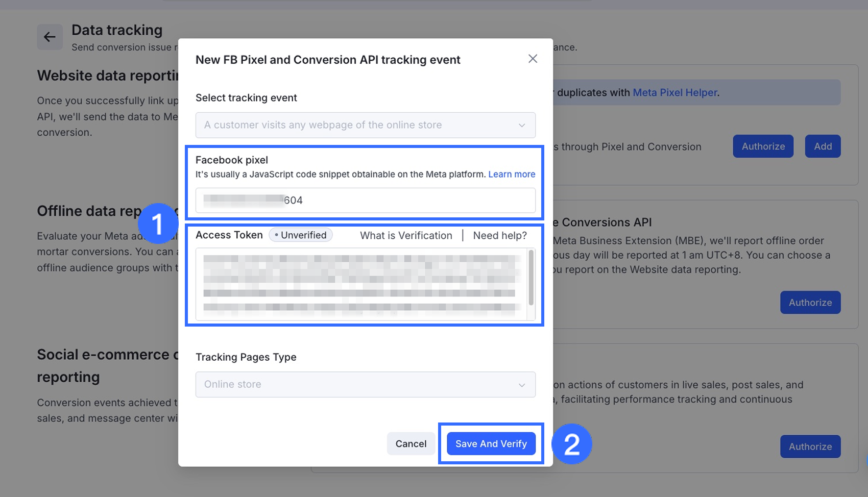
Task: Click the tracking event dropdown chevron
Action: [x=522, y=126]
